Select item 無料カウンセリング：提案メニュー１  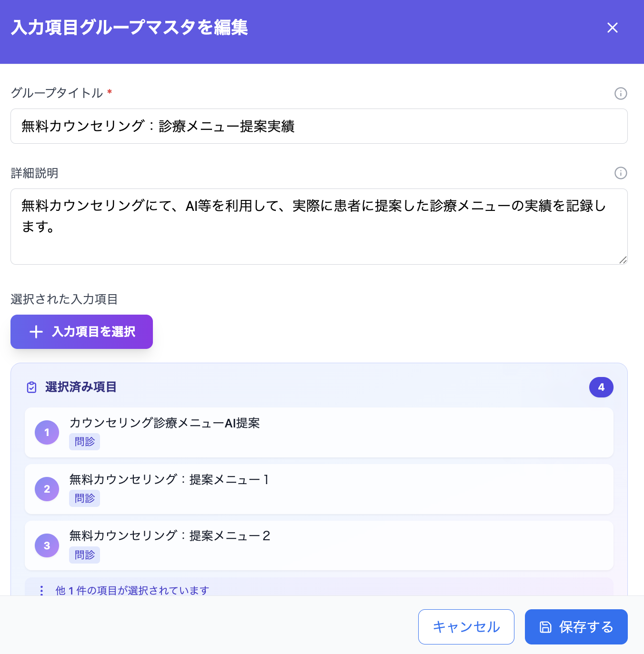point(319,489)
